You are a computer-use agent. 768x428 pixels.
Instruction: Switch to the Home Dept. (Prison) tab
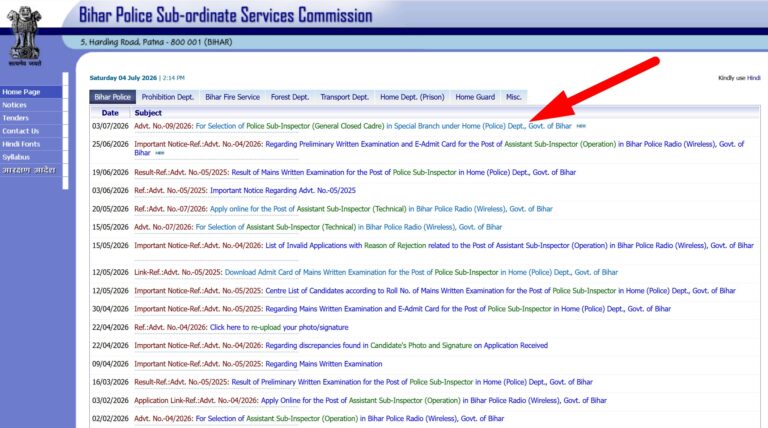(x=412, y=97)
